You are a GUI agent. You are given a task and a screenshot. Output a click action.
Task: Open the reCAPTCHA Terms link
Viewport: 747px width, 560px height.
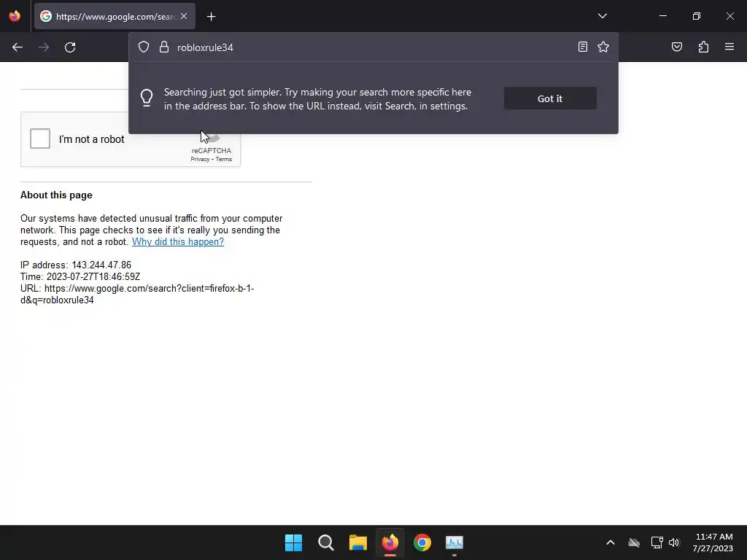pos(223,160)
